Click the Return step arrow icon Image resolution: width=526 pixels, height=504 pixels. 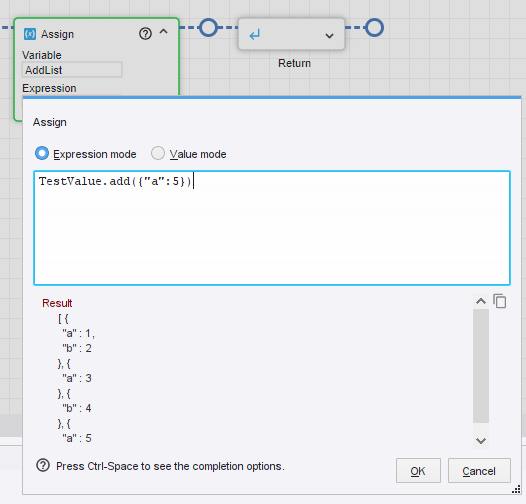click(255, 35)
